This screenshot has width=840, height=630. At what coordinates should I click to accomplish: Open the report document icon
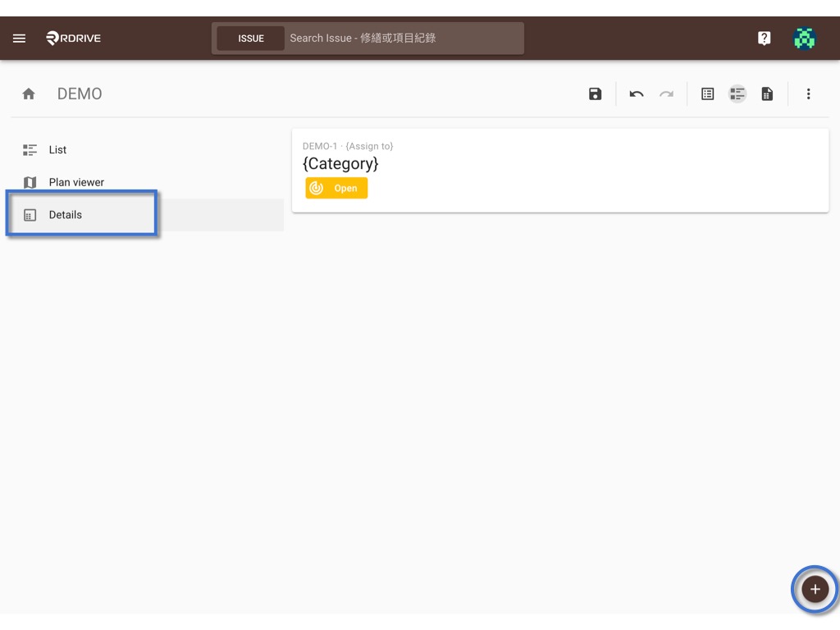(767, 94)
